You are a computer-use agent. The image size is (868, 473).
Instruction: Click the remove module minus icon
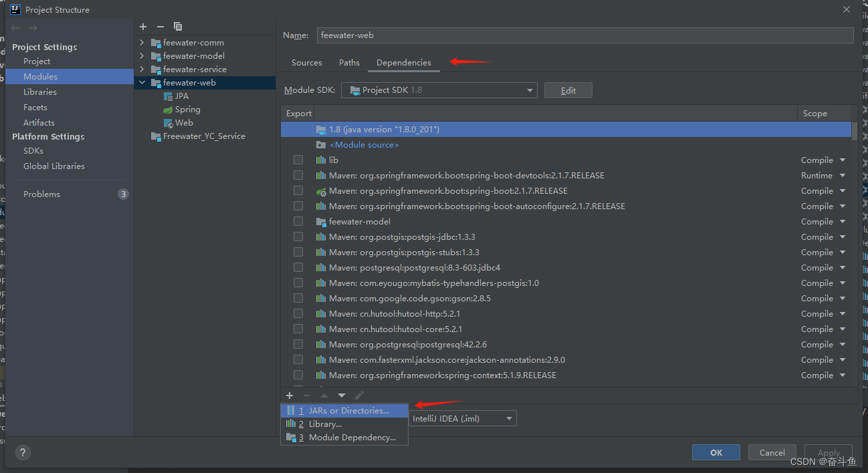(160, 27)
